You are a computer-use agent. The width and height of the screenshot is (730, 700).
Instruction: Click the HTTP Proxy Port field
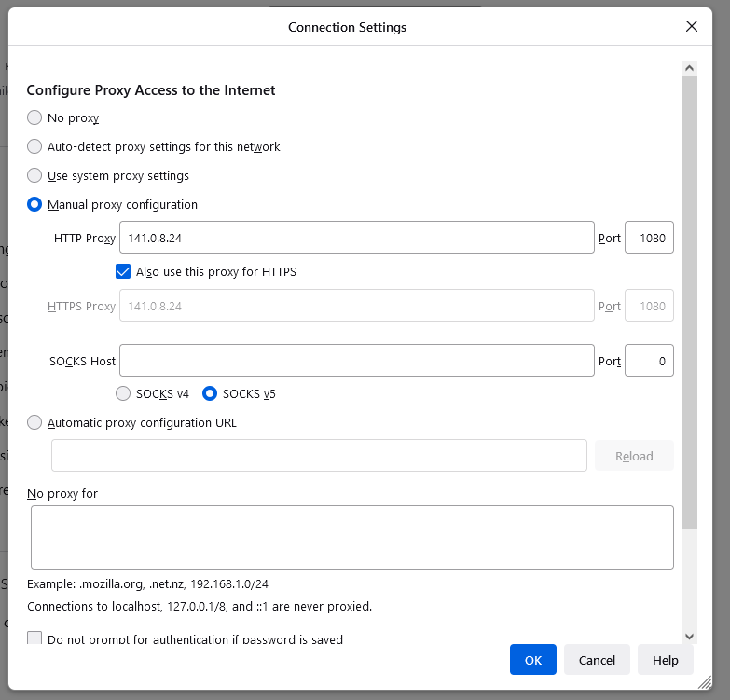(649, 238)
